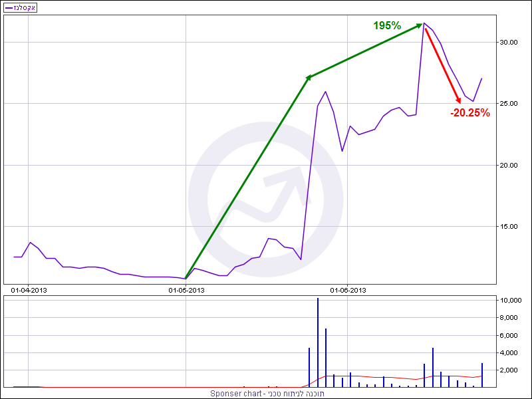Click the green arrow head at price peak

pyautogui.click(x=419, y=25)
